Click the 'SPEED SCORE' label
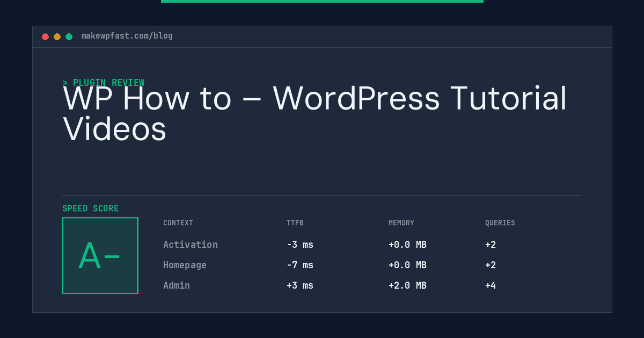The image size is (644, 338). point(91,209)
